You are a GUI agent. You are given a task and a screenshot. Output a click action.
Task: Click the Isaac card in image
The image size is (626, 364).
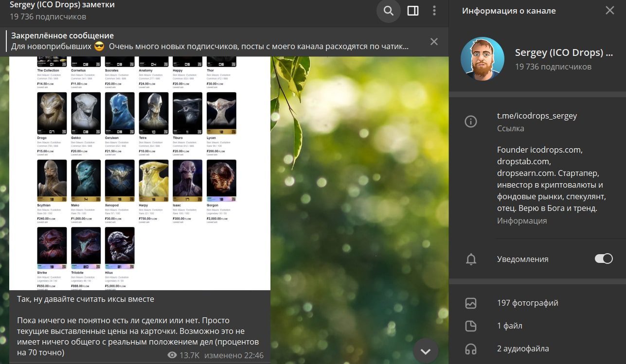[x=187, y=180]
